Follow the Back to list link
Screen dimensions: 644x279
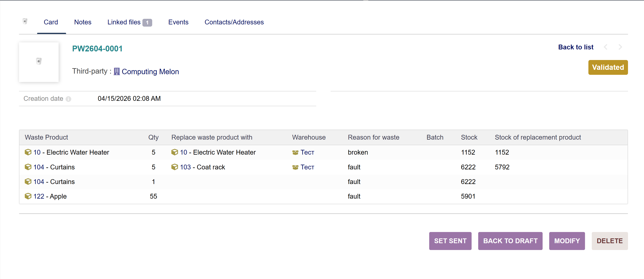[x=576, y=47]
